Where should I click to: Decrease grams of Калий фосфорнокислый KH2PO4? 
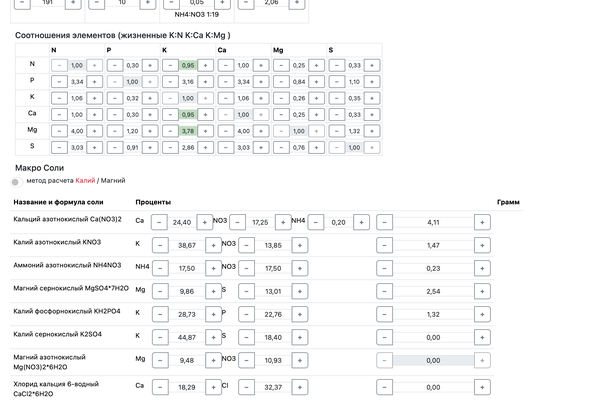(x=385, y=314)
